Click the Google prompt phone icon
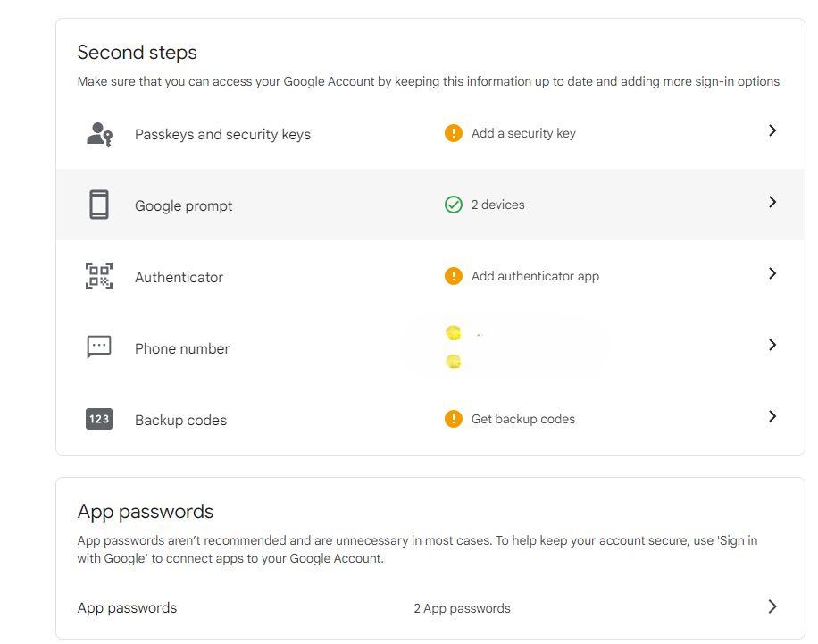 [x=99, y=205]
